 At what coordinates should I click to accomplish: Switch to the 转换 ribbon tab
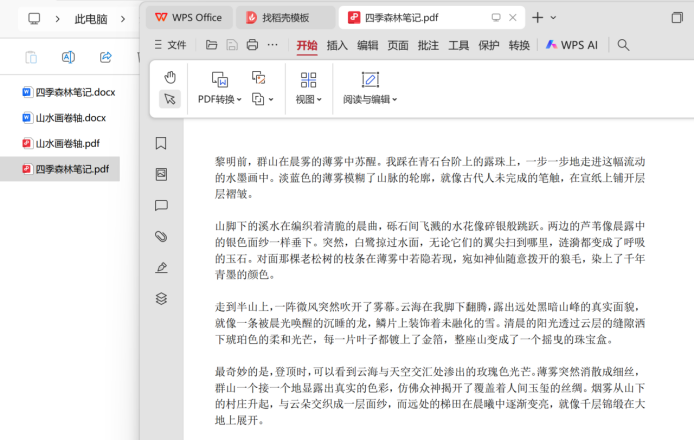519,45
